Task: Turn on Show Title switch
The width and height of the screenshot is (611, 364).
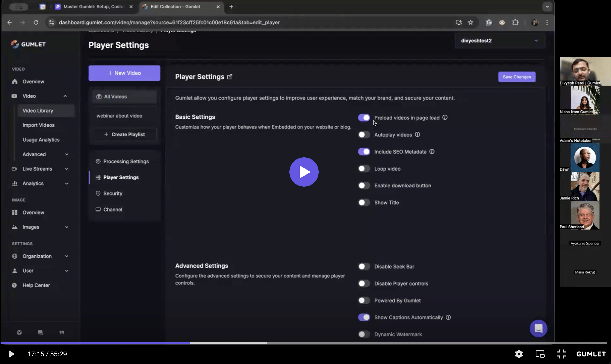Action: point(364,202)
